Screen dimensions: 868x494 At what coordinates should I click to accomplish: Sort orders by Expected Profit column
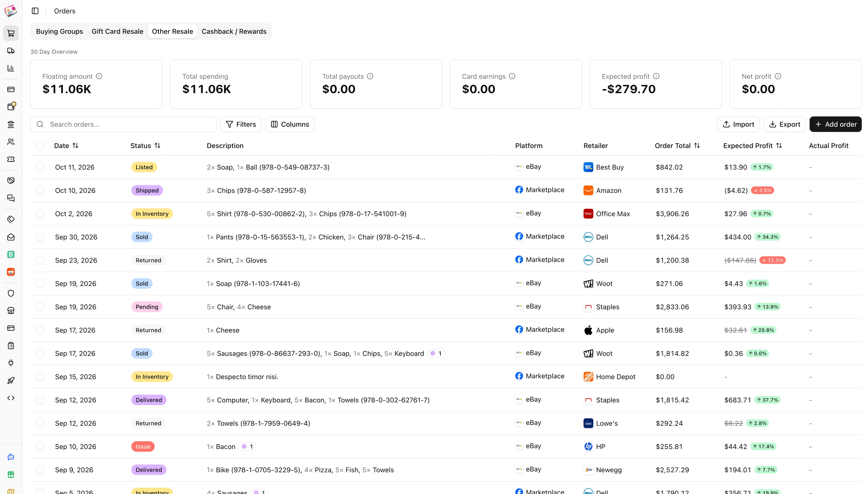753,146
